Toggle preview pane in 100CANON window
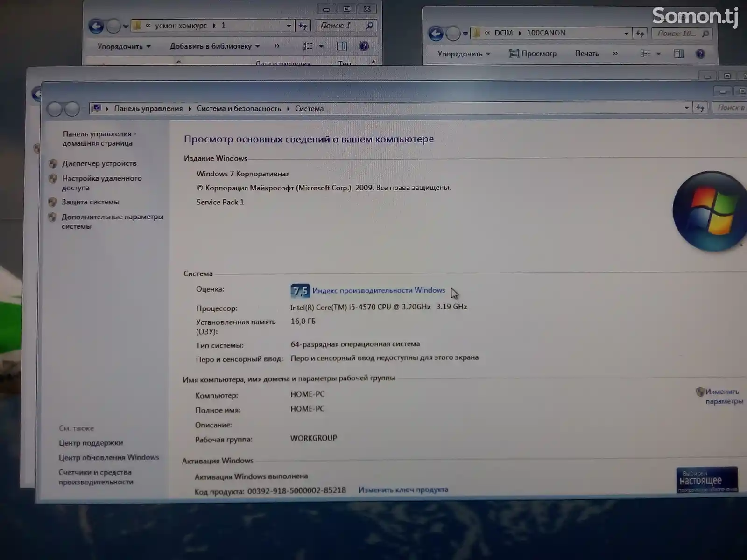 pos(679,54)
